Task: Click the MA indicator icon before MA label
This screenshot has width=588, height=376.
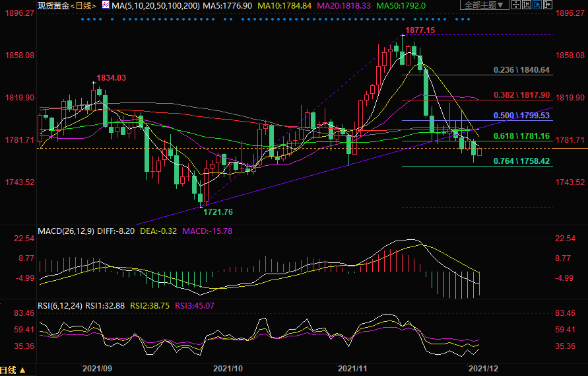Action: 105,5
